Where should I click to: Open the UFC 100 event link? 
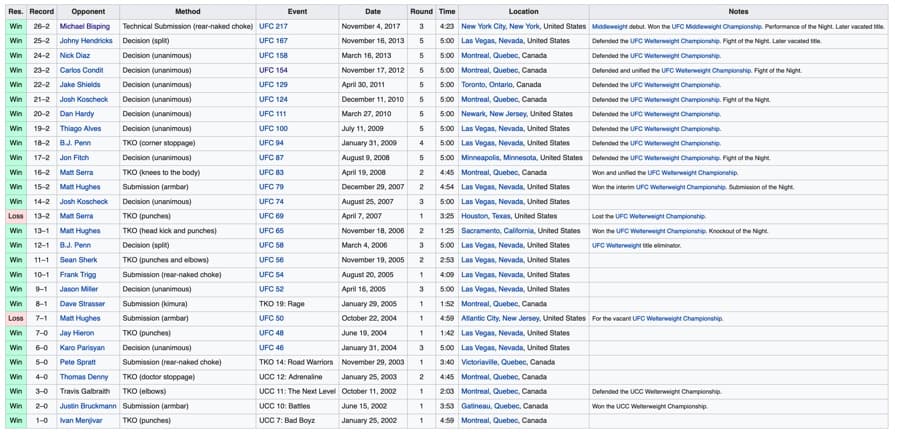coord(273,129)
